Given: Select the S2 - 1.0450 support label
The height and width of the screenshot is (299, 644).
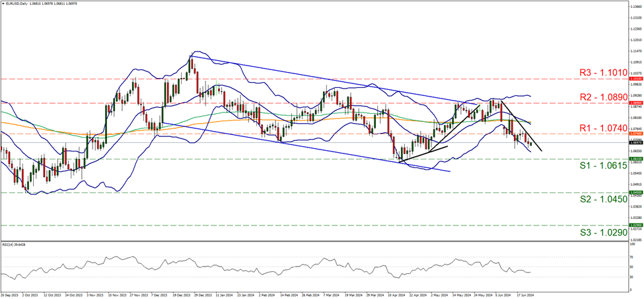Looking at the screenshot, I should (603, 200).
